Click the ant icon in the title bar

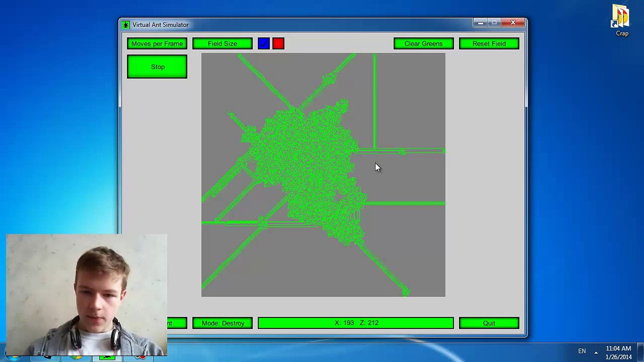coord(126,25)
